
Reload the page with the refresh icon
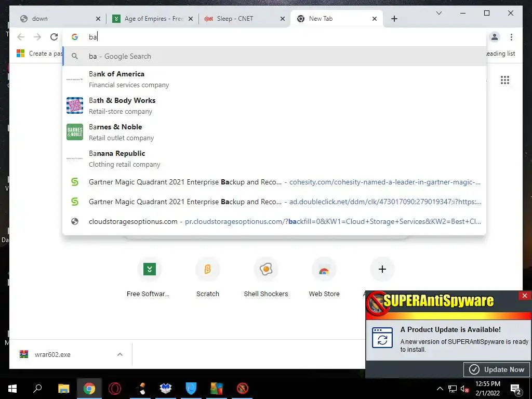coord(54,37)
